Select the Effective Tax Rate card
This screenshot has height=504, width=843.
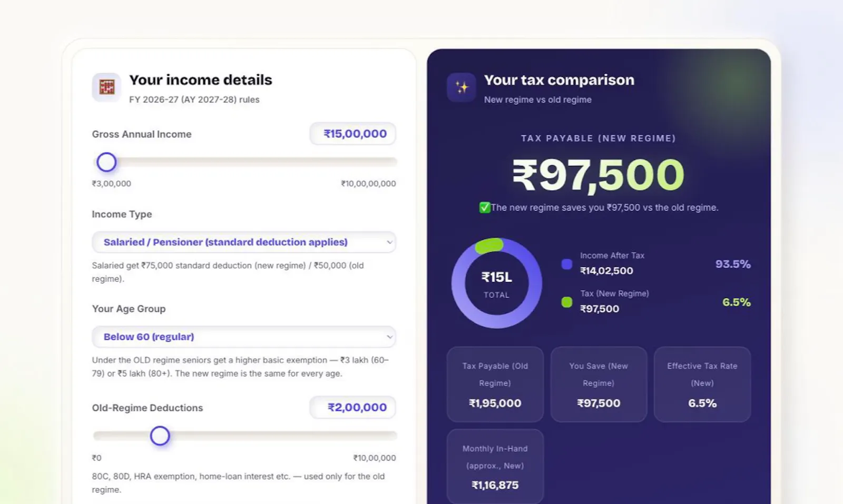pyautogui.click(x=702, y=384)
